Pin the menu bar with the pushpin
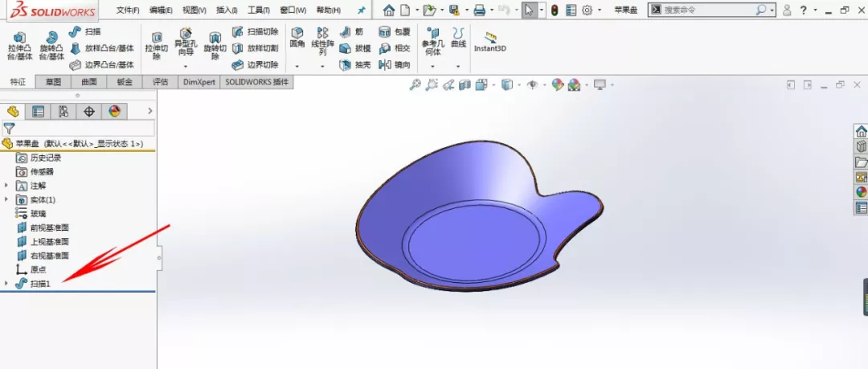This screenshot has height=369, width=868. click(x=361, y=10)
